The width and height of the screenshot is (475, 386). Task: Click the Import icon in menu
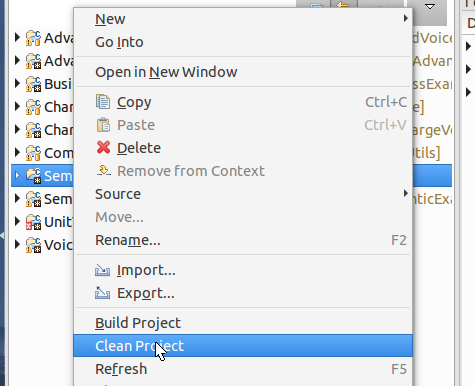pyautogui.click(x=102, y=270)
